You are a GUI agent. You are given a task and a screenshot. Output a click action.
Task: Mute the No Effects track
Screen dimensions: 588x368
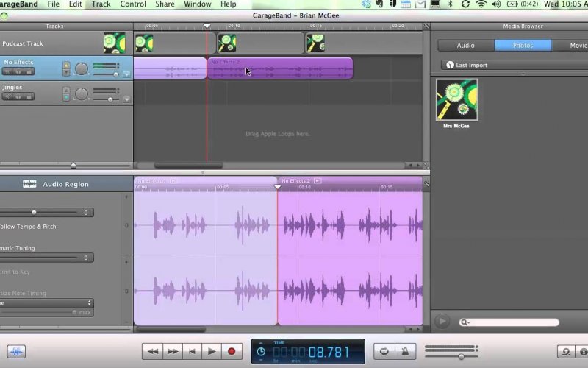18,71
